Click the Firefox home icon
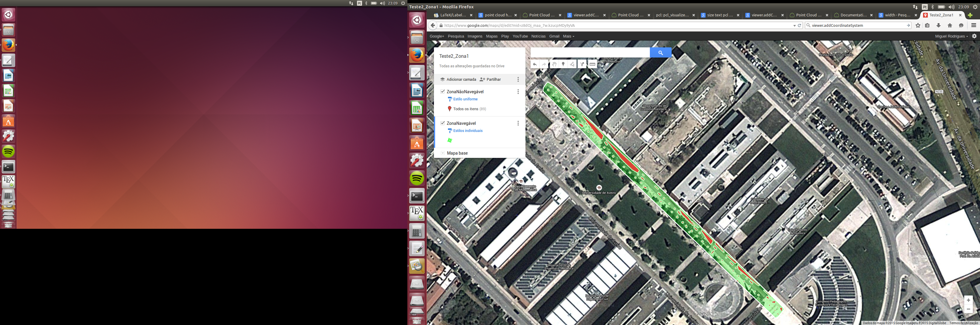980x325 pixels. pos(950,25)
